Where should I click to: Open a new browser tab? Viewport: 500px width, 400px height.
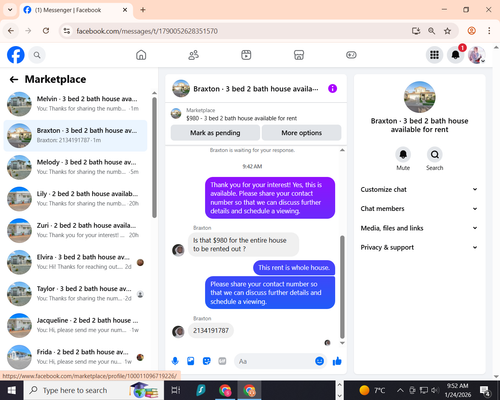pyautogui.click(x=143, y=10)
